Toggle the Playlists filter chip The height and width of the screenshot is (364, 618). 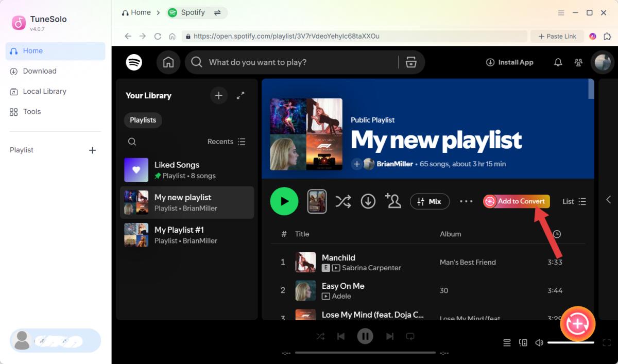click(143, 120)
